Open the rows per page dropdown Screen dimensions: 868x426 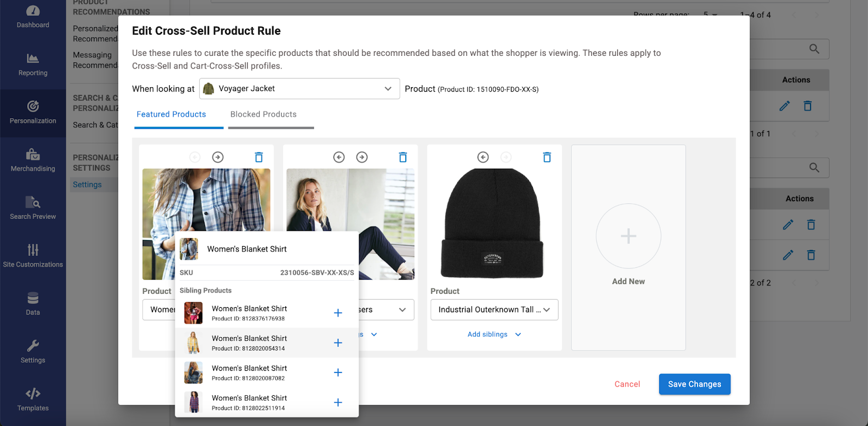(x=710, y=15)
